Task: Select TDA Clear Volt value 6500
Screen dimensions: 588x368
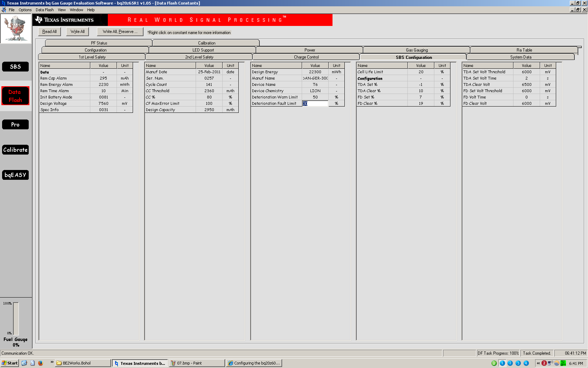Action: click(526, 84)
